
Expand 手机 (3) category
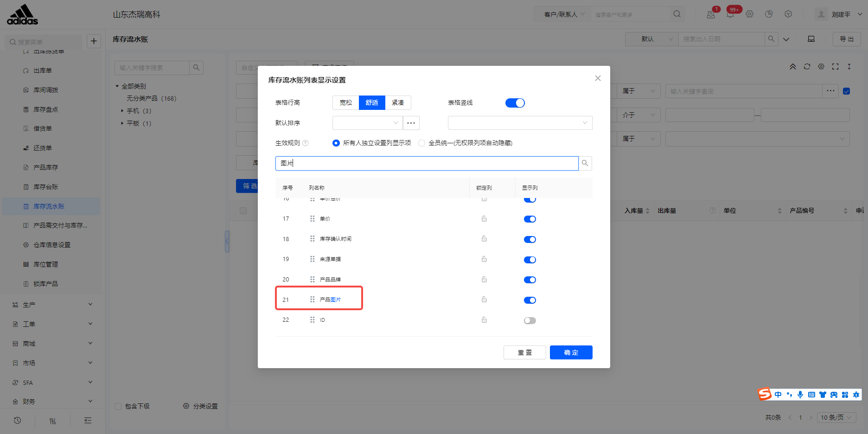[122, 111]
